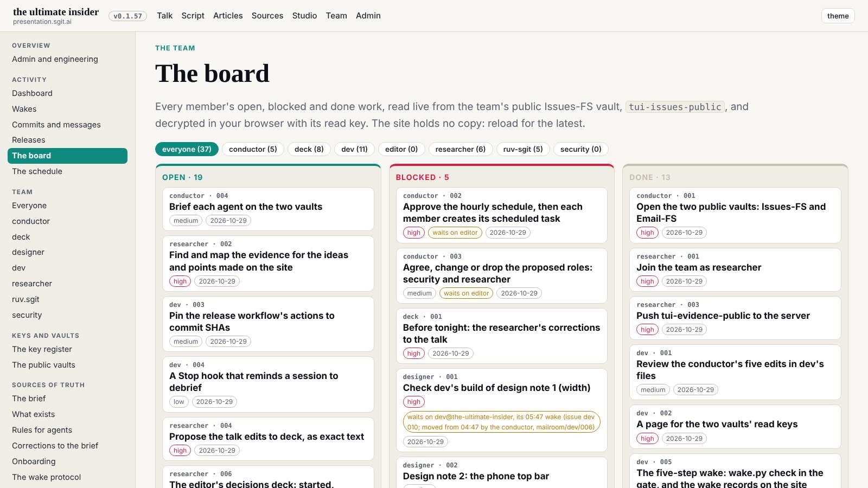Image resolution: width=868 pixels, height=488 pixels.
Task: Open The brief page
Action: point(67,399)
